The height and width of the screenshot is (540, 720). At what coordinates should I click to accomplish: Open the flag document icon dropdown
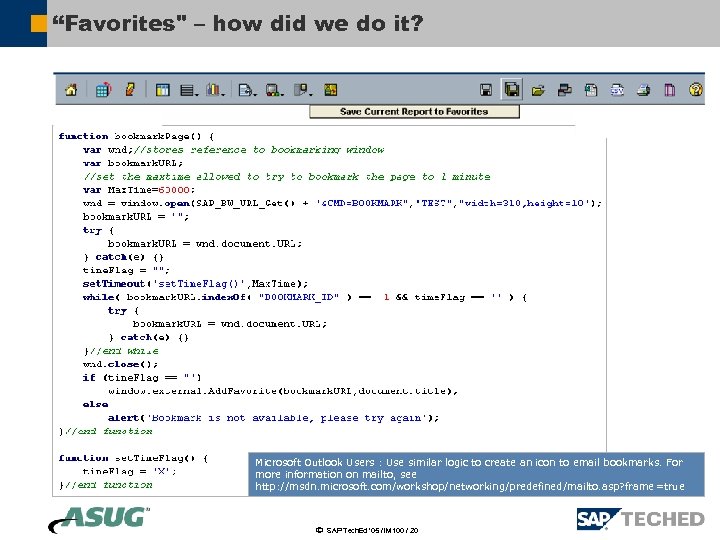tap(303, 90)
